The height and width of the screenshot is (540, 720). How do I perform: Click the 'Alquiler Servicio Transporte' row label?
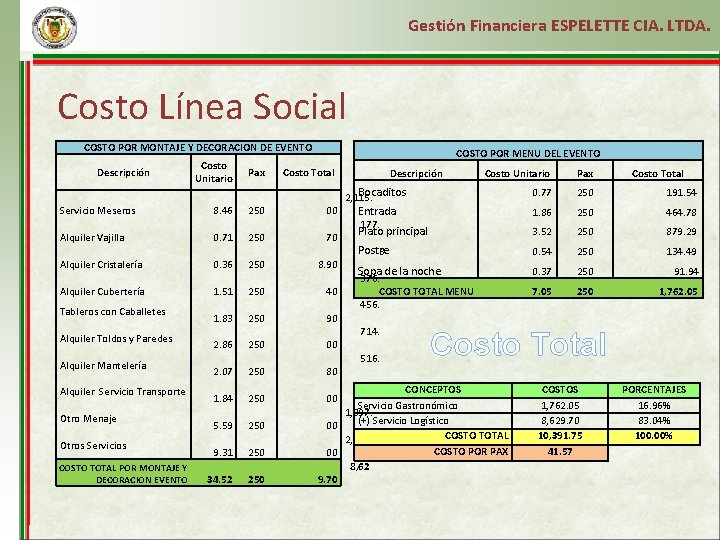[123, 392]
